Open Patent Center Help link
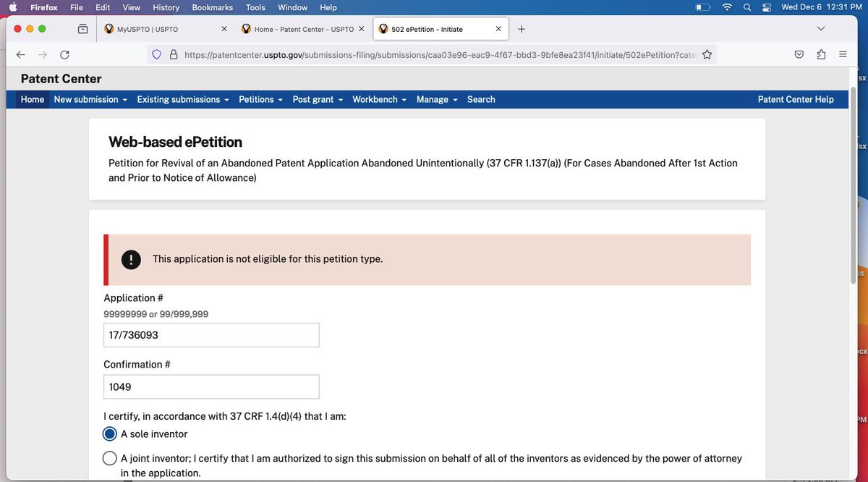This screenshot has height=482, width=868. click(796, 99)
